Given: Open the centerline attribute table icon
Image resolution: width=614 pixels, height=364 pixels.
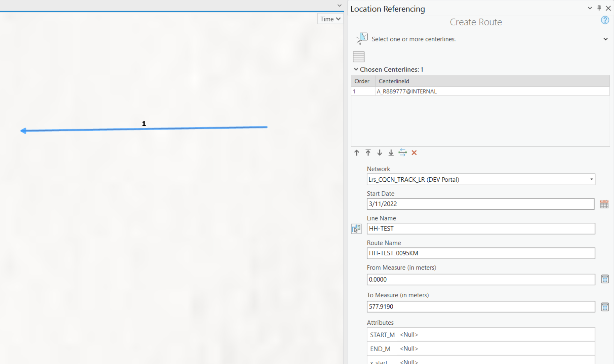Looking at the screenshot, I should [x=358, y=57].
